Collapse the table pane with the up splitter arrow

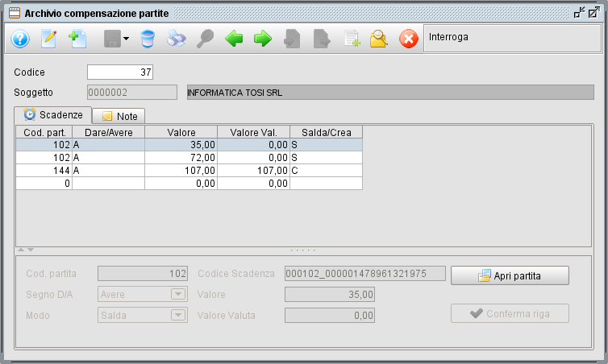pyautogui.click(x=21, y=250)
